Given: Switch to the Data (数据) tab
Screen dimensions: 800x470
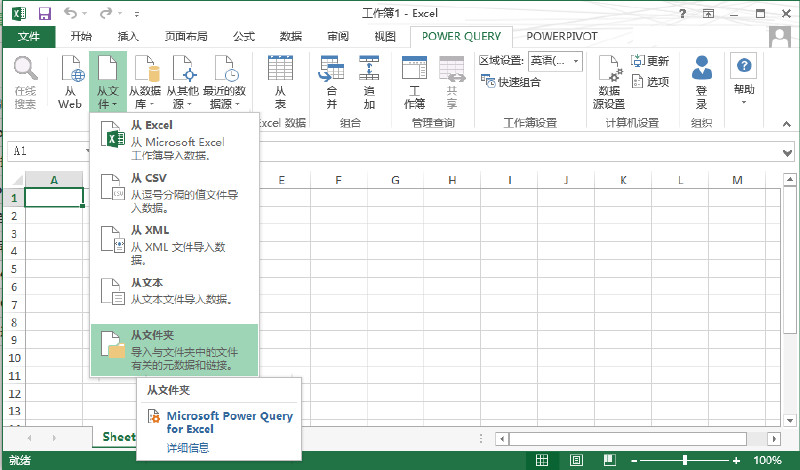Looking at the screenshot, I should click(x=291, y=36).
